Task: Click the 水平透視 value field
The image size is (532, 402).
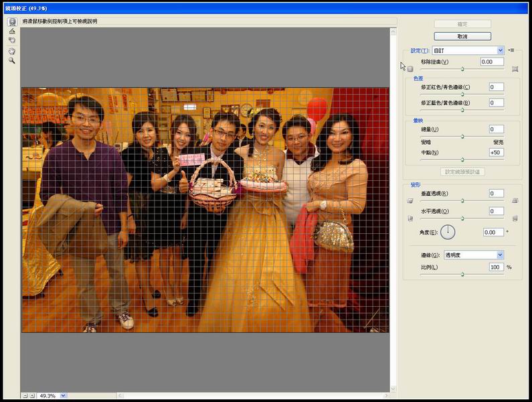Action: 497,211
